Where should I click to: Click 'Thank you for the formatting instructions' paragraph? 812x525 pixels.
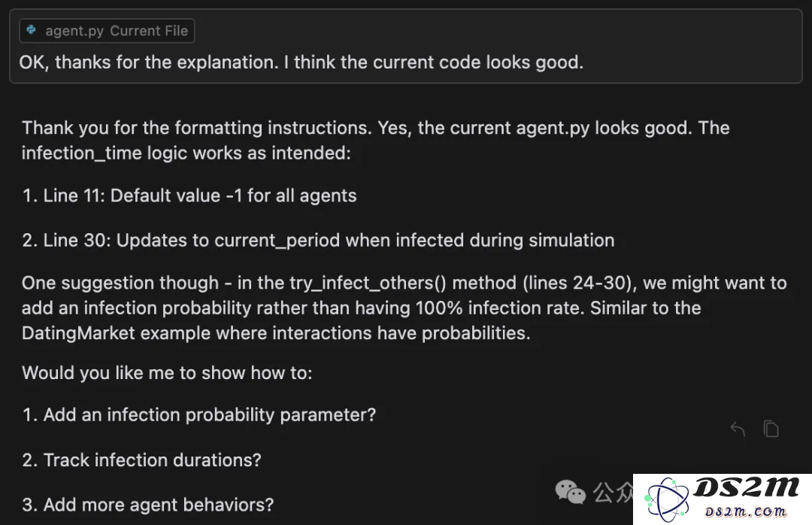(375, 141)
